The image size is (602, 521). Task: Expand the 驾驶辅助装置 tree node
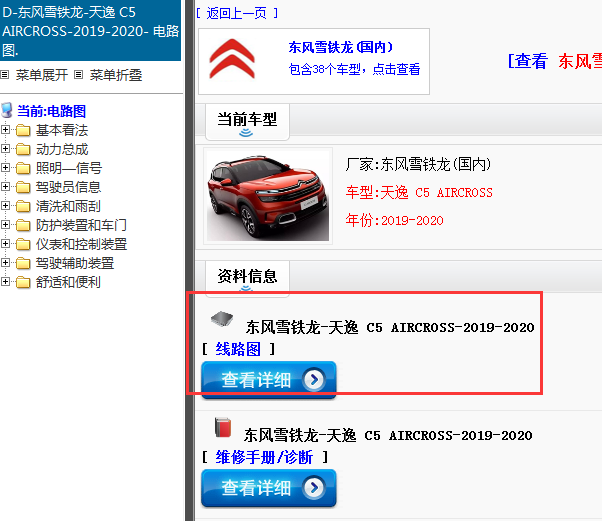(5, 263)
